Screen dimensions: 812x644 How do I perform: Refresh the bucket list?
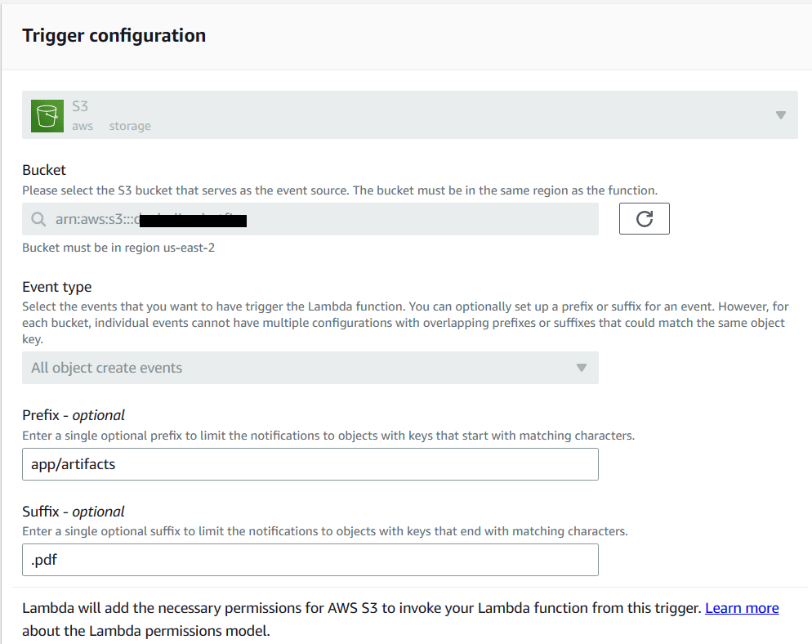[644, 219]
